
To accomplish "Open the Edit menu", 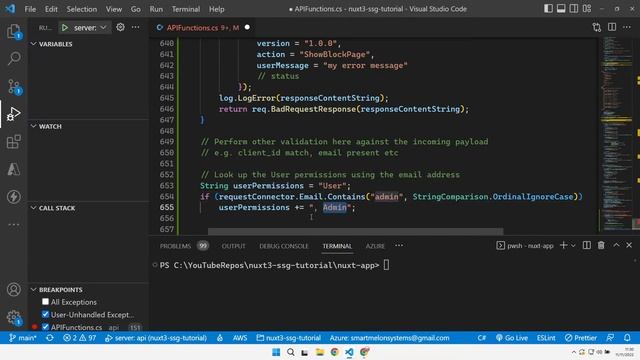I will pos(51,9).
